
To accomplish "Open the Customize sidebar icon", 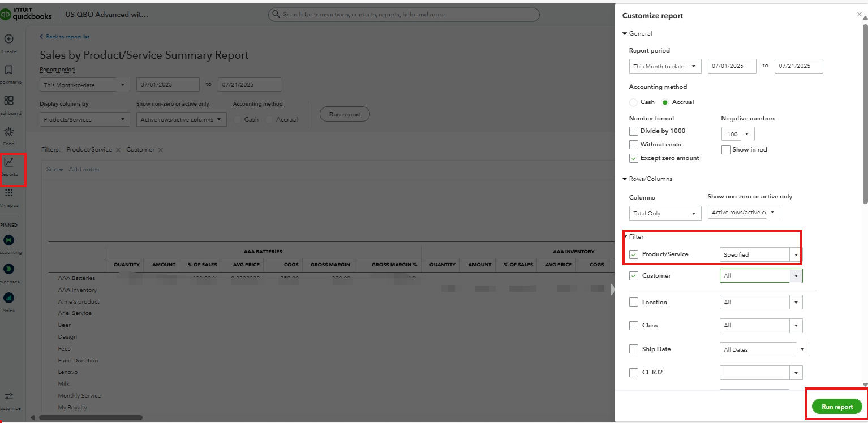I will pyautogui.click(x=8, y=397).
